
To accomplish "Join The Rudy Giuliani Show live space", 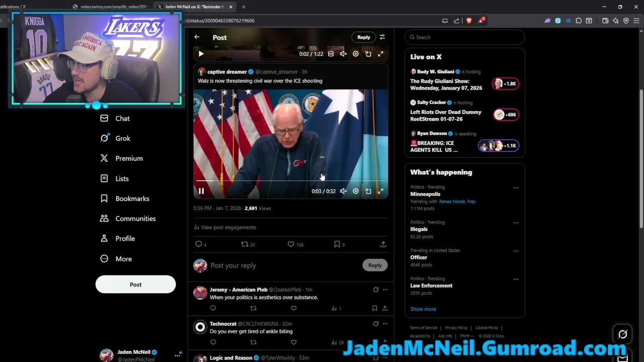I will pos(465,81).
